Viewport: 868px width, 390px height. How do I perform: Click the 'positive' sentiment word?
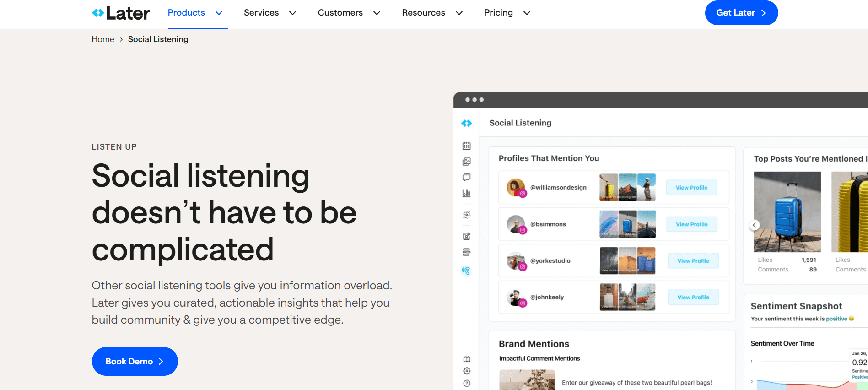(x=836, y=319)
